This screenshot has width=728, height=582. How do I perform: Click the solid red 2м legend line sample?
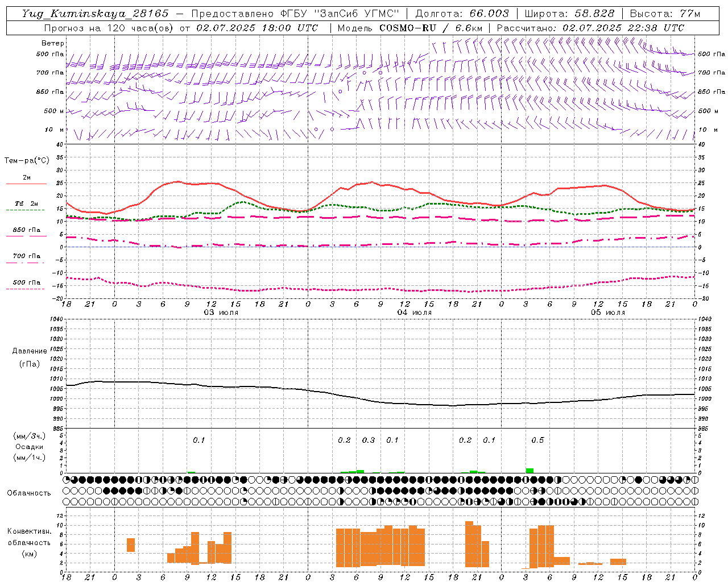[26, 184]
